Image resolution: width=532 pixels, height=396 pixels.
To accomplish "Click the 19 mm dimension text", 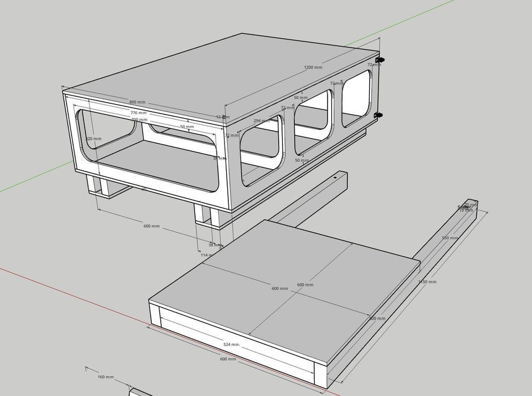I will tap(466, 210).
